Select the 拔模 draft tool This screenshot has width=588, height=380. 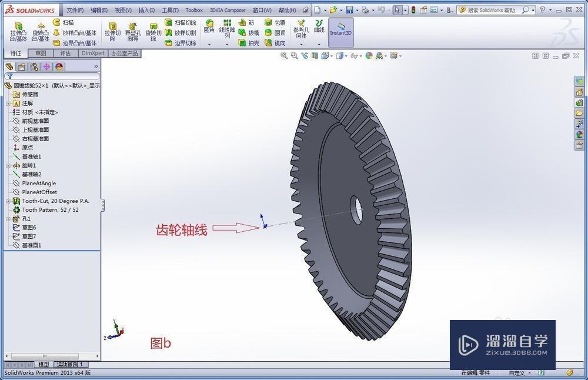point(249,33)
